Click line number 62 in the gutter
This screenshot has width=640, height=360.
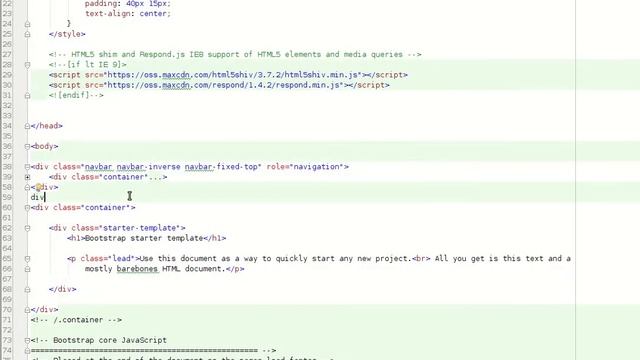[7, 228]
